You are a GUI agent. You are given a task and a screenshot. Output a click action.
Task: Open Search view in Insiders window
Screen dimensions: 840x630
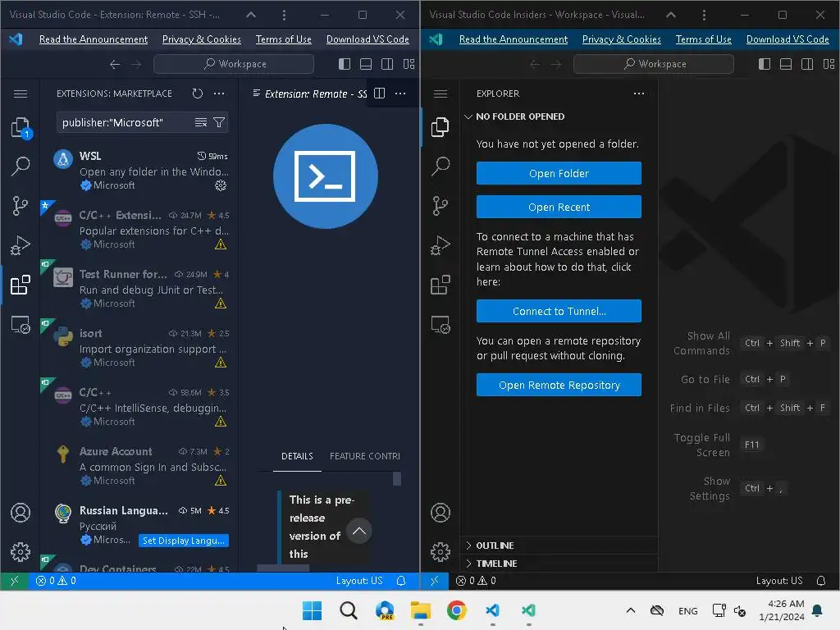click(441, 166)
